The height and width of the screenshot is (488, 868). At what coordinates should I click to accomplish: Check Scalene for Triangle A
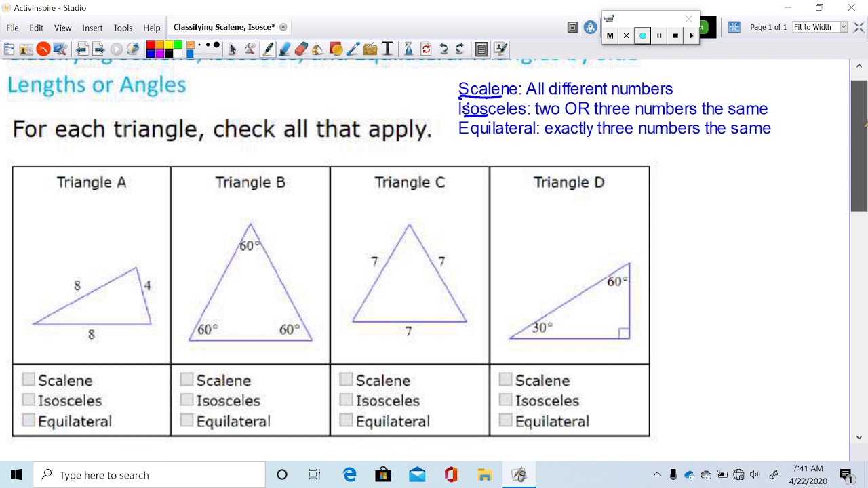[x=28, y=380]
